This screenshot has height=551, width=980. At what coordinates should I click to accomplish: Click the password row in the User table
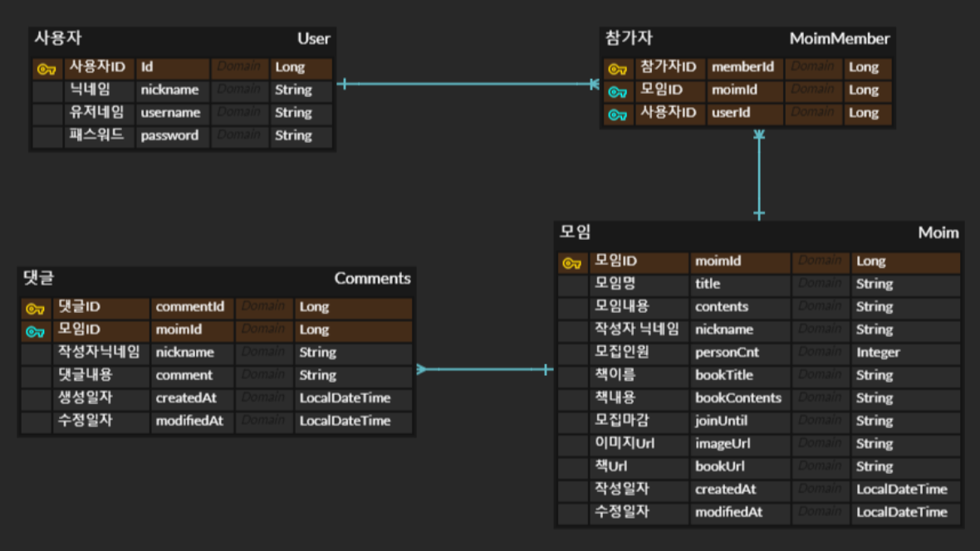point(172,136)
